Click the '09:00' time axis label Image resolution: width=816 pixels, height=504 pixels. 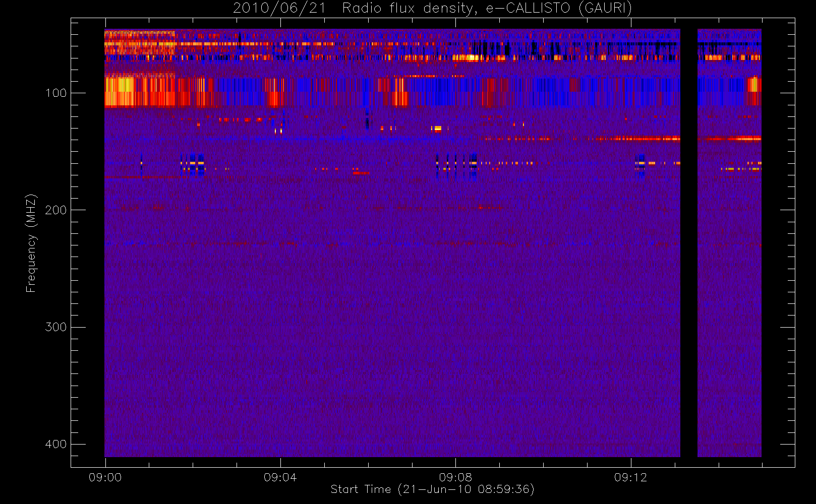105,477
